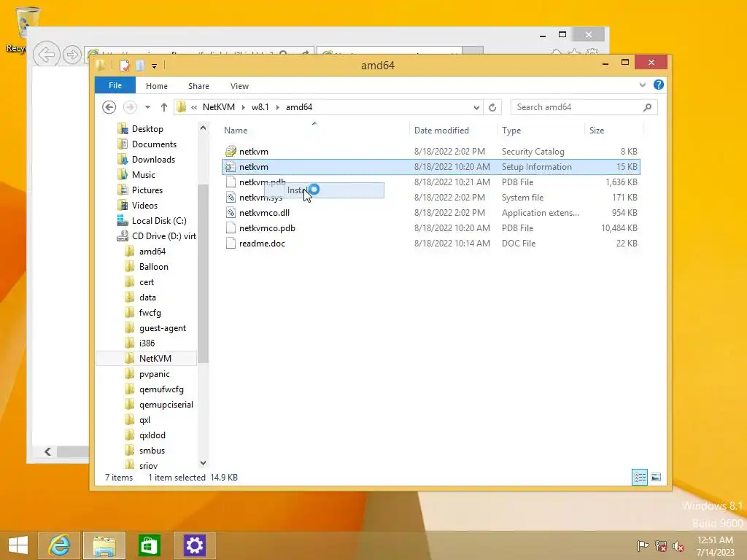Open the recent locations dropdown arrow

pos(147,107)
